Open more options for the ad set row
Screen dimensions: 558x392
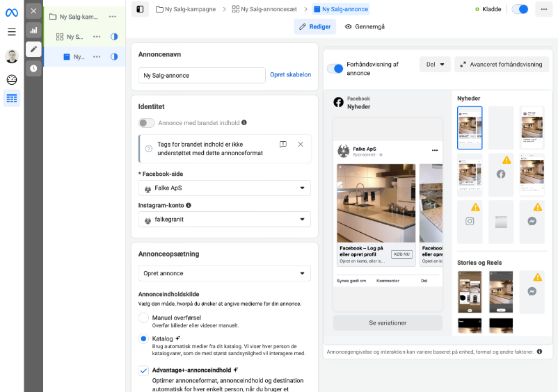coord(97,37)
